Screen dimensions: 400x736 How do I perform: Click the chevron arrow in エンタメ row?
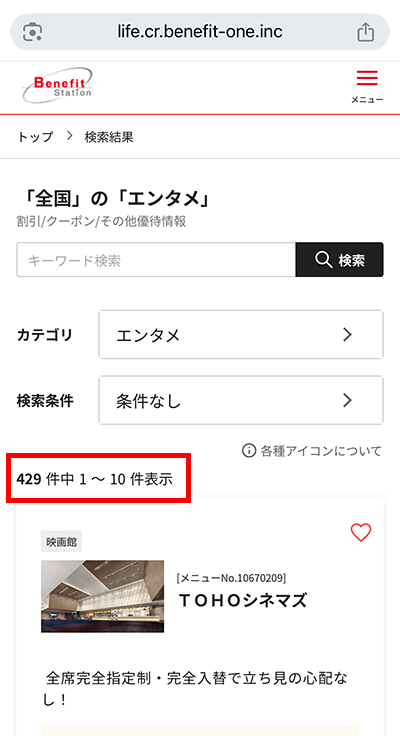[x=347, y=335]
